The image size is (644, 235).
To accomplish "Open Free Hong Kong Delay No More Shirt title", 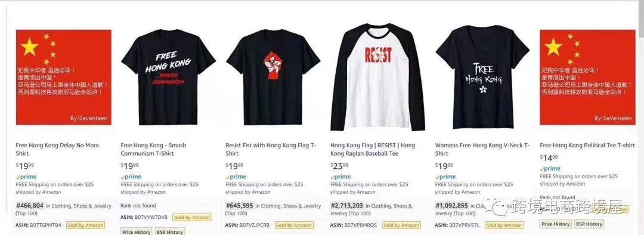I will pyautogui.click(x=57, y=149).
